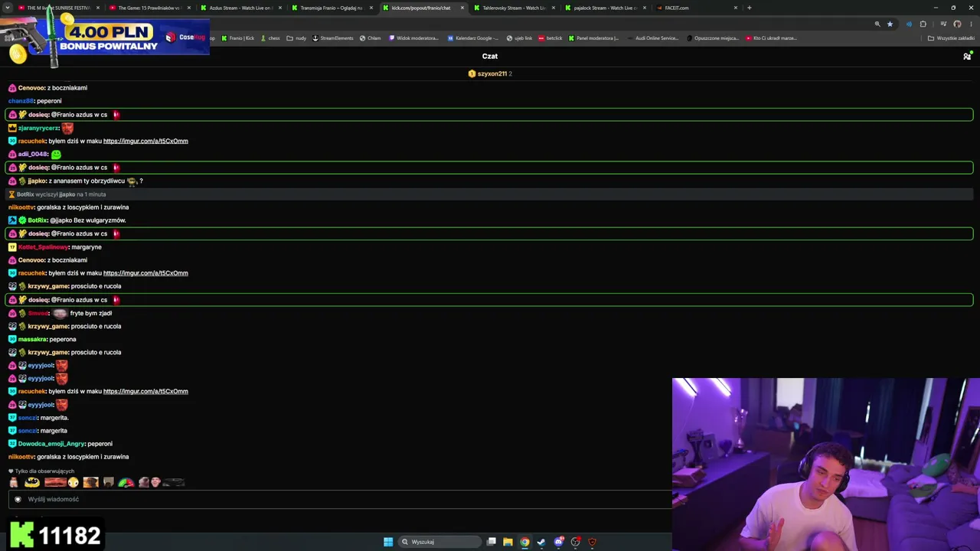Open Audi Online Service bookmark
This screenshot has width=980, height=551.
click(653, 37)
